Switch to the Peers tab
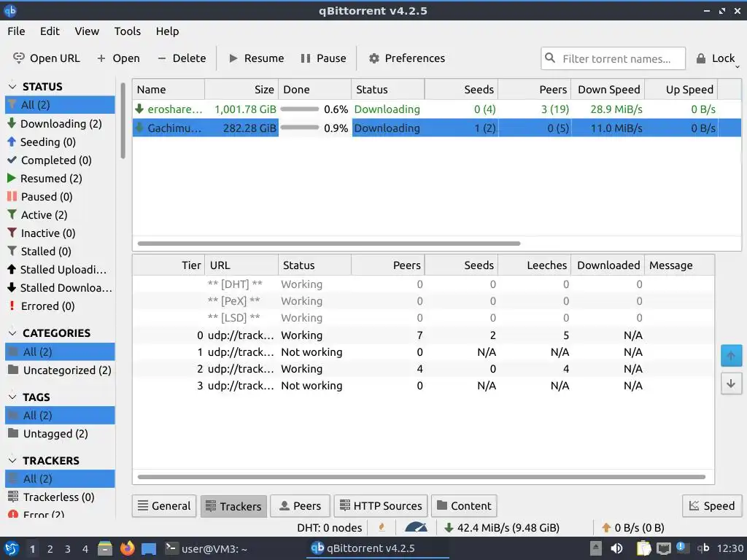Screen dimensions: 747x560 tap(300, 506)
